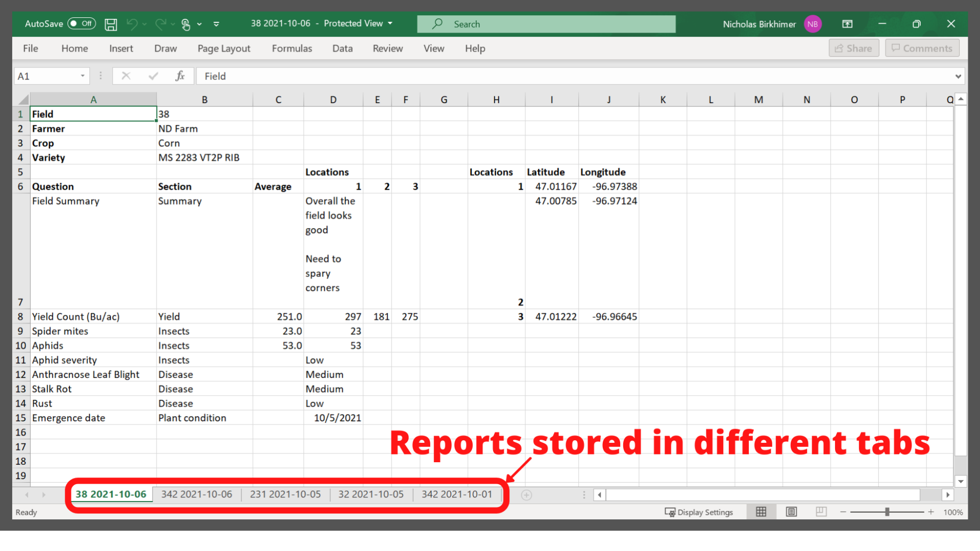980x551 pixels.
Task: Open the View tab
Action: coord(434,48)
